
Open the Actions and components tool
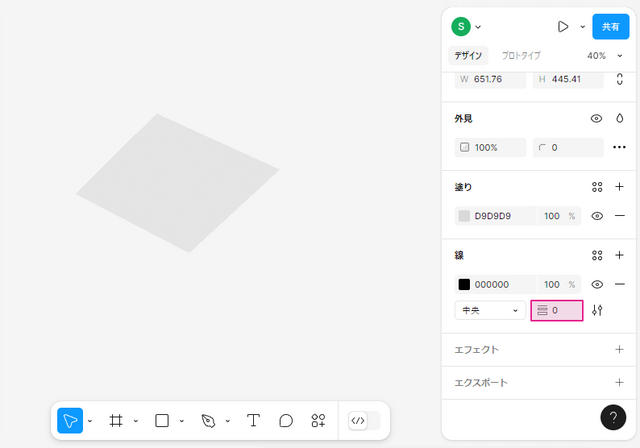(x=318, y=421)
